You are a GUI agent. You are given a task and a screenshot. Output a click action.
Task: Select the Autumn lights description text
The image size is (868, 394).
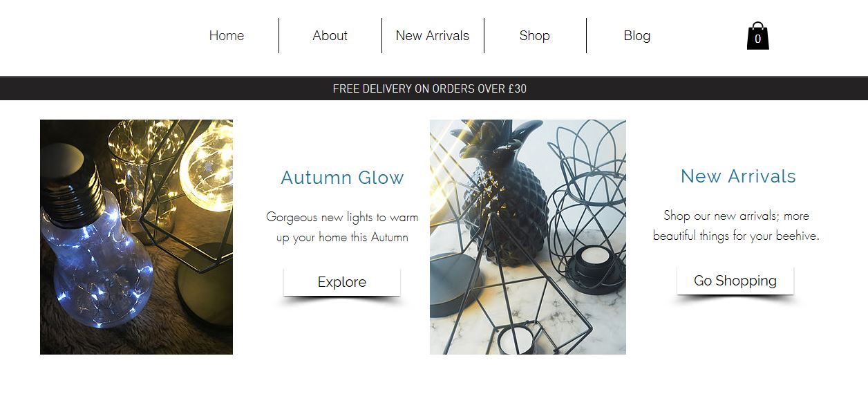coord(342,227)
